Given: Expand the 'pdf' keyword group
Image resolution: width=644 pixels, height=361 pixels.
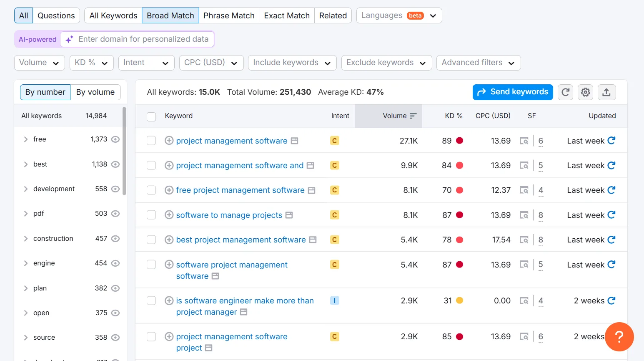Looking at the screenshot, I should point(26,214).
